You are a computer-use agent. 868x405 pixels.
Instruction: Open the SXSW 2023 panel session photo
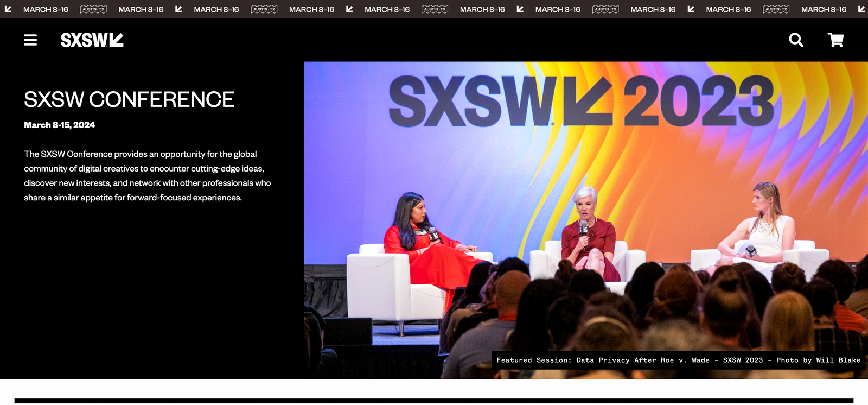586,220
